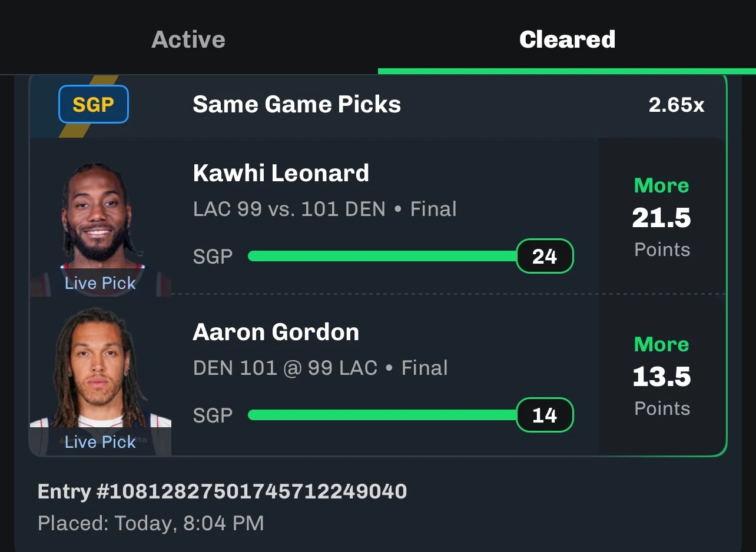The height and width of the screenshot is (552, 756).
Task: Click Aaron Gordon's green progress bar
Action: (382, 415)
